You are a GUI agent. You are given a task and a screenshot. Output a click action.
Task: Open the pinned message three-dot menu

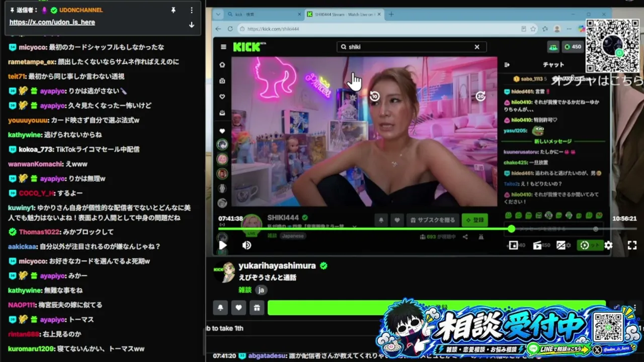tap(191, 10)
